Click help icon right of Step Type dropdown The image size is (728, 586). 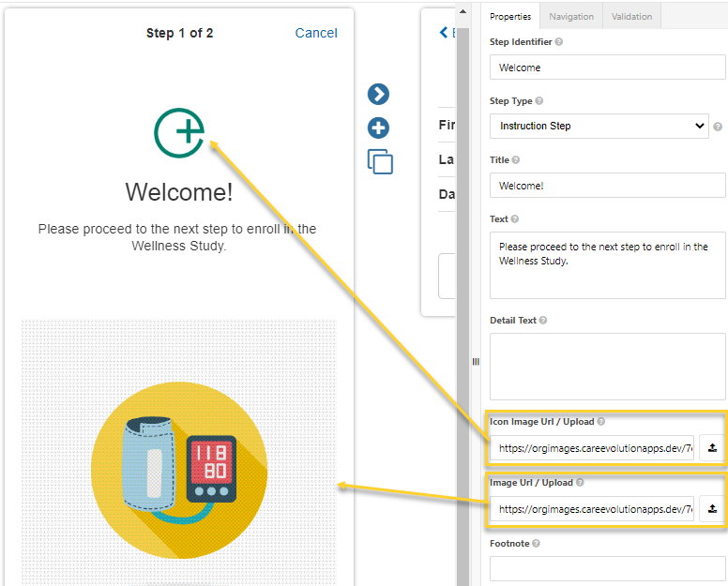pos(718,127)
